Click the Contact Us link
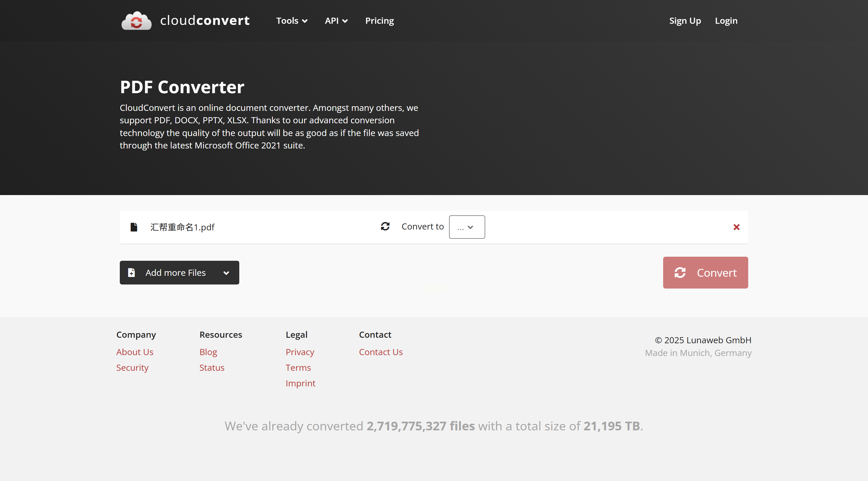 pyautogui.click(x=380, y=352)
